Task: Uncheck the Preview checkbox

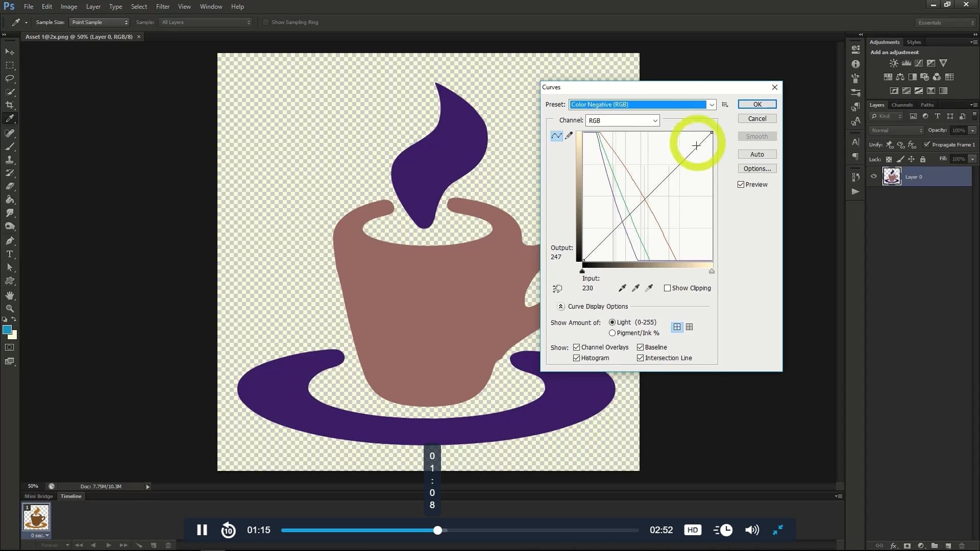Action: pyautogui.click(x=741, y=185)
